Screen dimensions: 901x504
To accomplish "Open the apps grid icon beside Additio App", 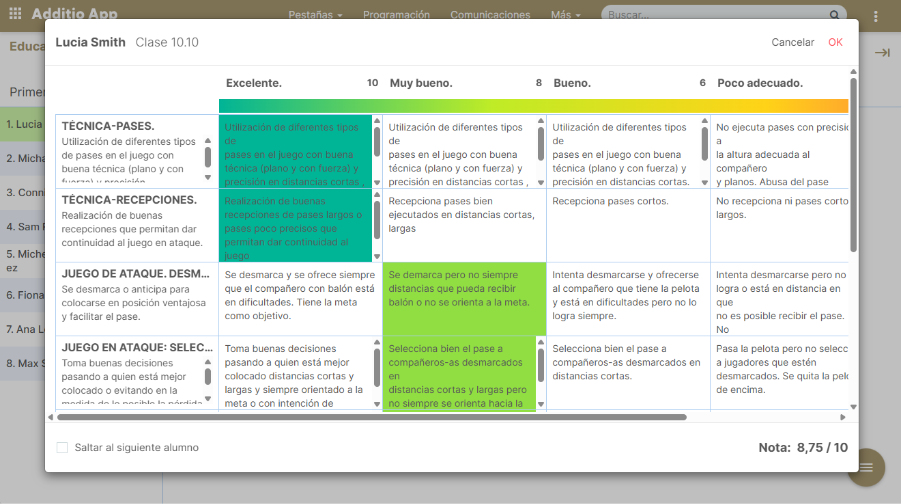I will coord(15,15).
